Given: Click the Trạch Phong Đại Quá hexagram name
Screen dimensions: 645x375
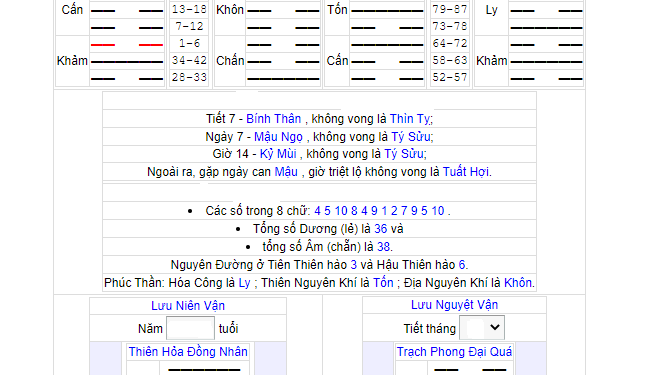Looking at the screenshot, I should click(x=455, y=352).
